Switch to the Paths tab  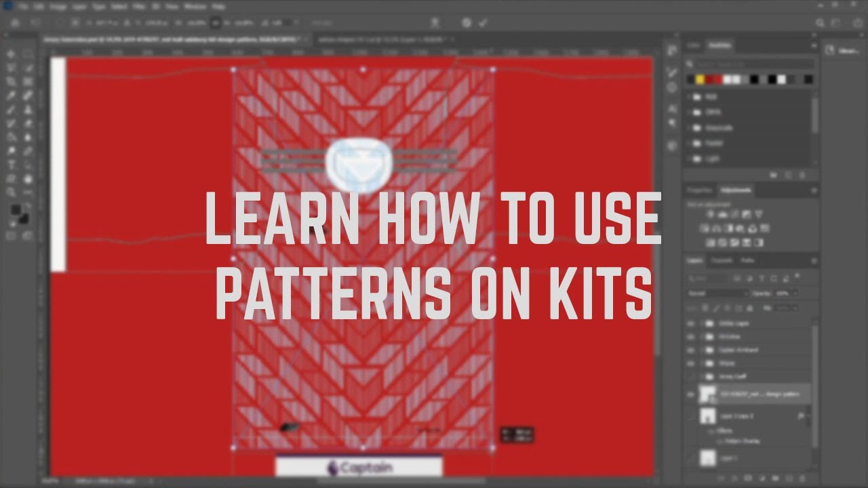[747, 261]
